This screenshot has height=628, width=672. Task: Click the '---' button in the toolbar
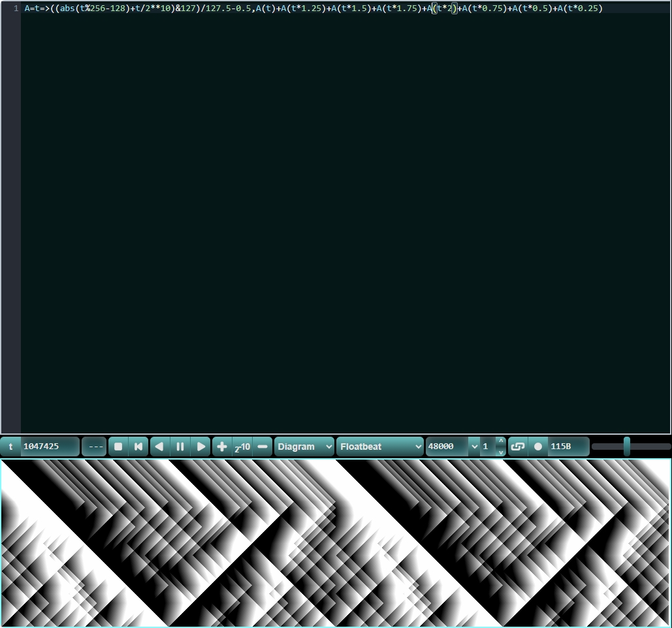pos(95,447)
